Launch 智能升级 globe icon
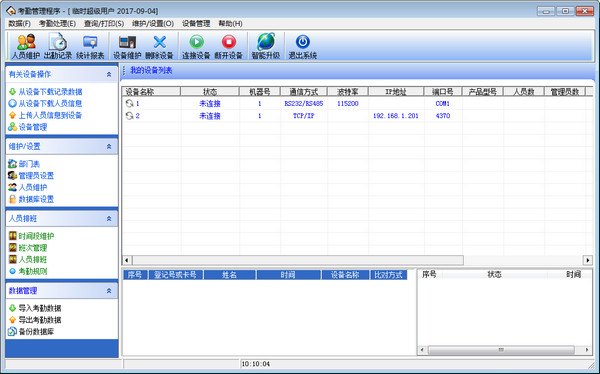Viewport: 600px width, 374px height. point(266,46)
